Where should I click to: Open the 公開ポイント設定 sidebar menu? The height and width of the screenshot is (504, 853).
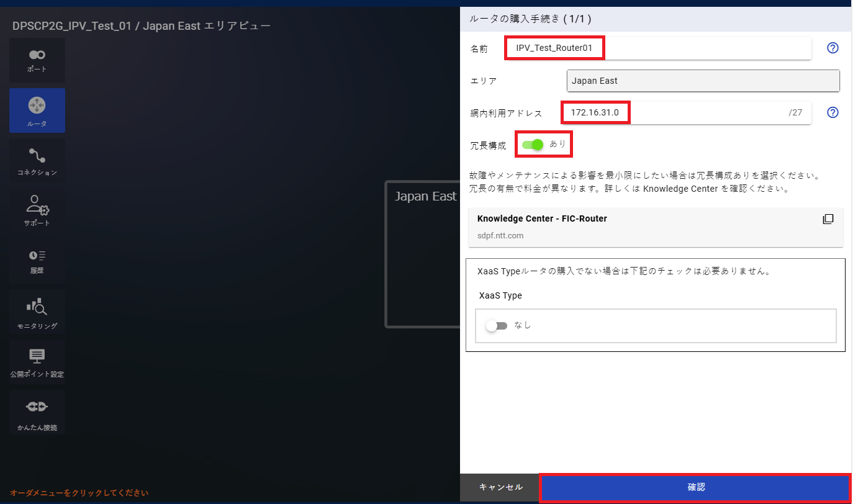pyautogui.click(x=37, y=362)
